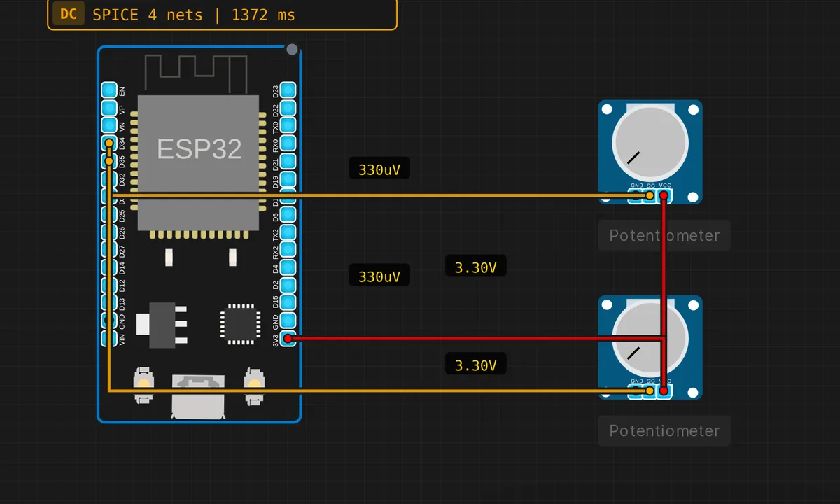Screen dimensions: 840x504
Task: Select the VIN pin on the ESP32
Action: pyautogui.click(x=109, y=339)
